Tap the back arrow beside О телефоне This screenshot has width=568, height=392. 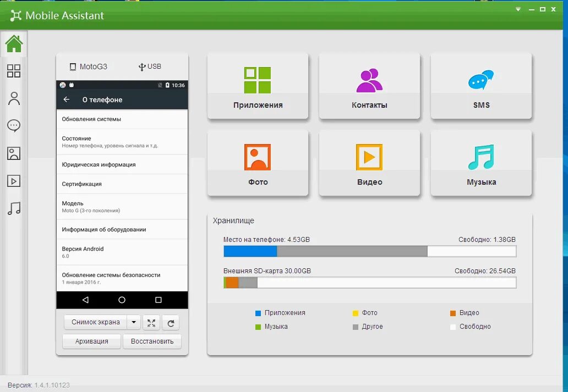[x=66, y=99]
